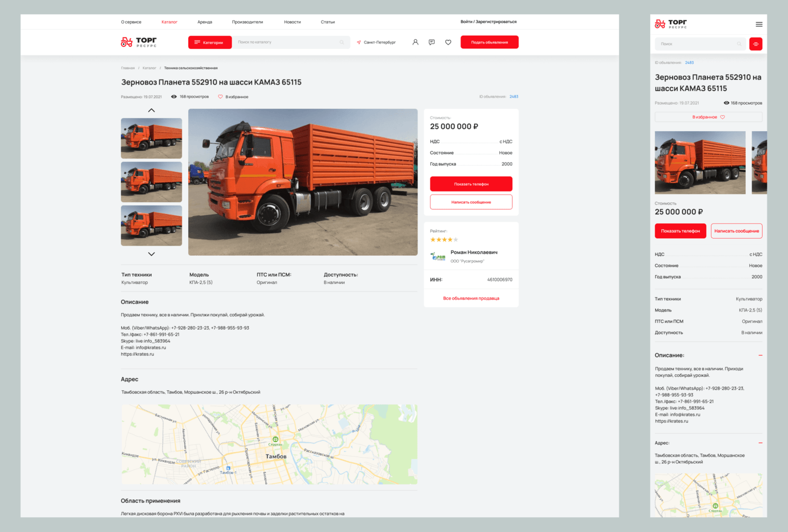Screen dimensions: 788x532
Task: Click the eye icon beside views count in mobile layout
Action: [x=726, y=103]
